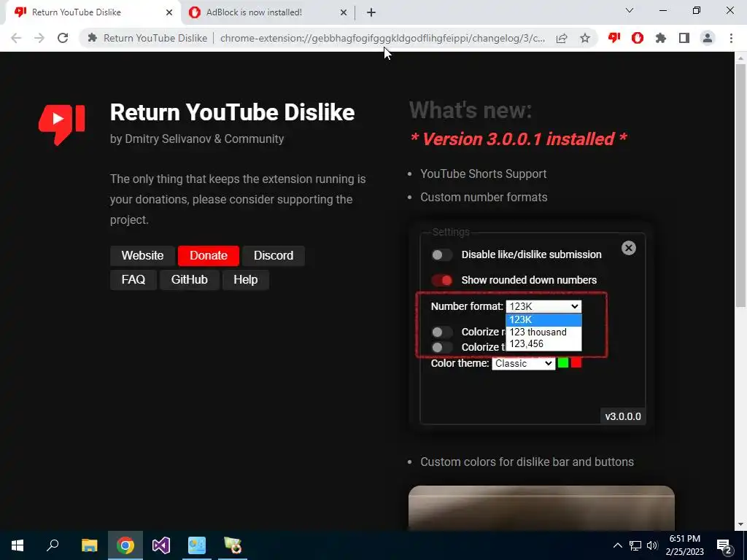Show hidden system tray icons
This screenshot has width=747, height=560.
[x=617, y=545]
